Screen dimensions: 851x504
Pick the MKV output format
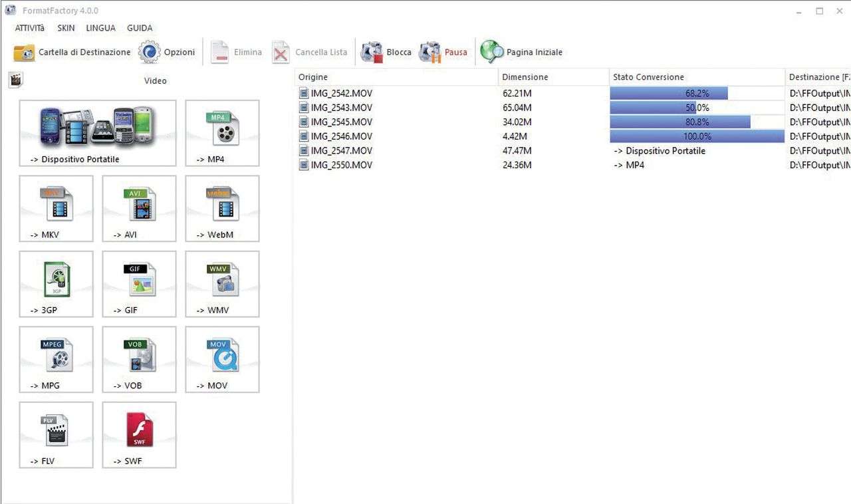point(56,208)
